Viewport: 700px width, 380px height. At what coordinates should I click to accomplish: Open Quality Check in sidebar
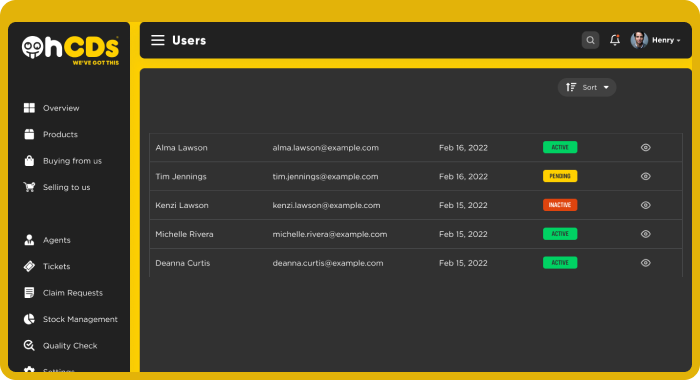70,346
